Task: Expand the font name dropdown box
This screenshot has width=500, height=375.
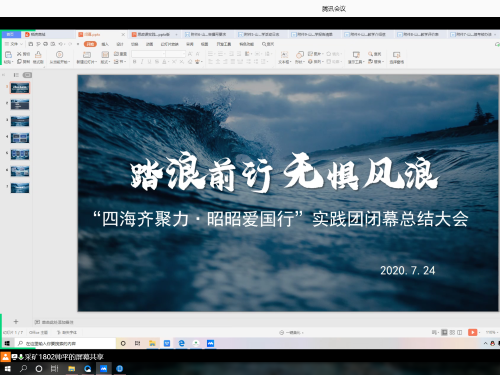Action: click(148, 54)
